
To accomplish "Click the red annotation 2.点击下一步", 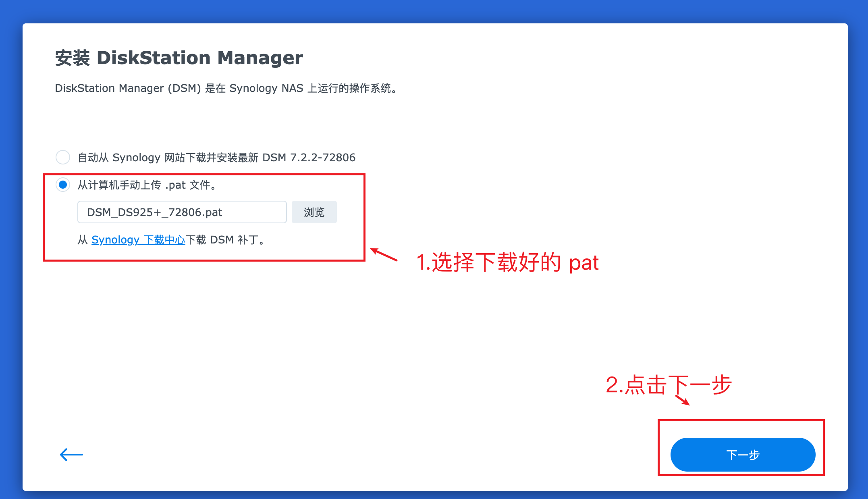I will pyautogui.click(x=669, y=385).
